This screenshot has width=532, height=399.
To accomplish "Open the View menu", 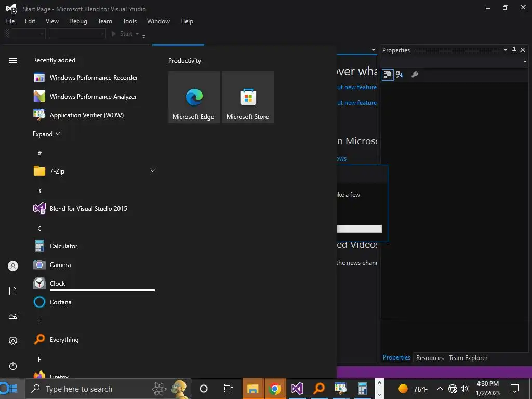I will tap(52, 21).
